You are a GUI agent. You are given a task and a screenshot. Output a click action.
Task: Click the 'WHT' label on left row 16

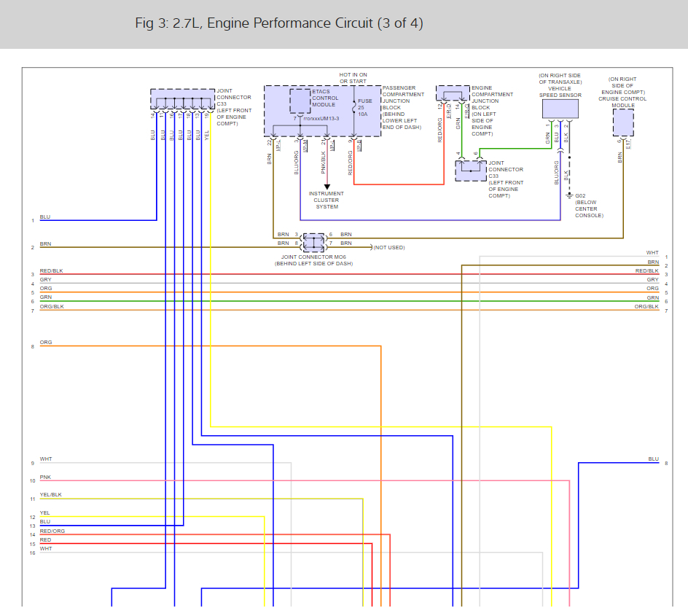click(x=46, y=548)
